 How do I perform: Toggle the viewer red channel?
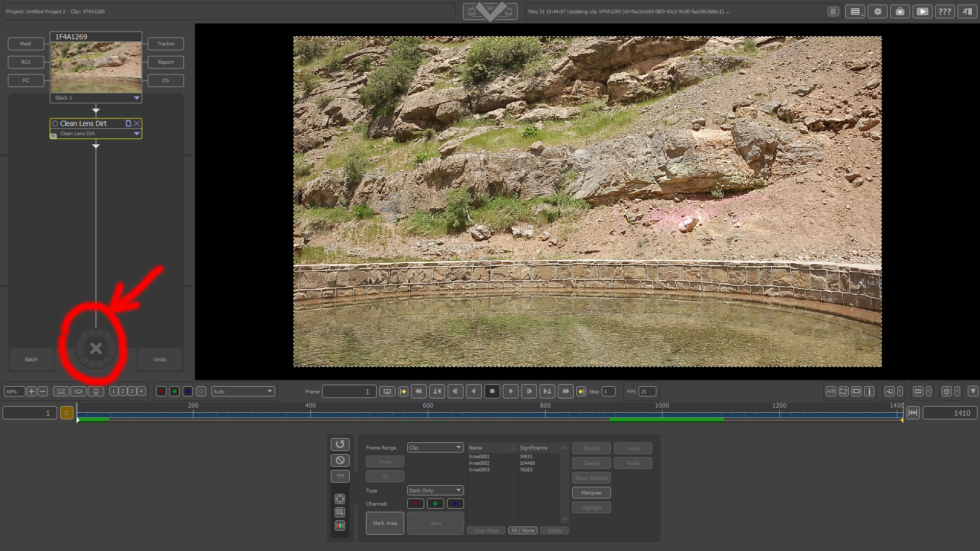point(161,392)
